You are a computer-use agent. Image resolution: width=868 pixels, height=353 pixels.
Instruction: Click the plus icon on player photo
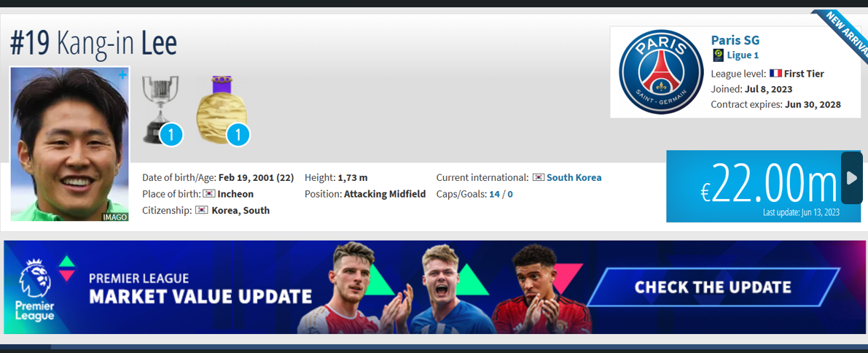click(x=123, y=75)
